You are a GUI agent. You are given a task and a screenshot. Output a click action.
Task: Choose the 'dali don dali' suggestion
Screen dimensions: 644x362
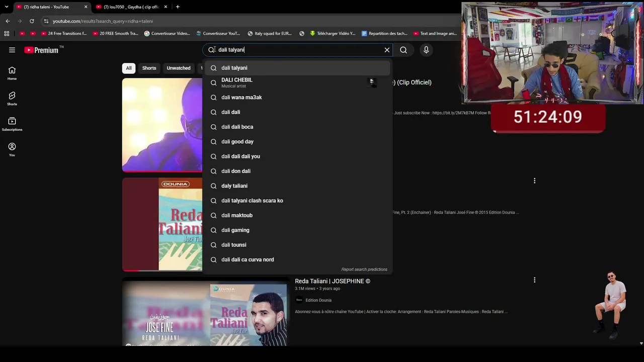coord(297,171)
